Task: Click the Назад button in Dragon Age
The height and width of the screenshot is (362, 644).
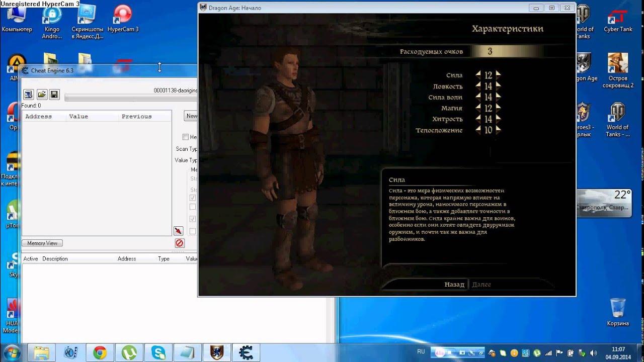Action: [454, 285]
